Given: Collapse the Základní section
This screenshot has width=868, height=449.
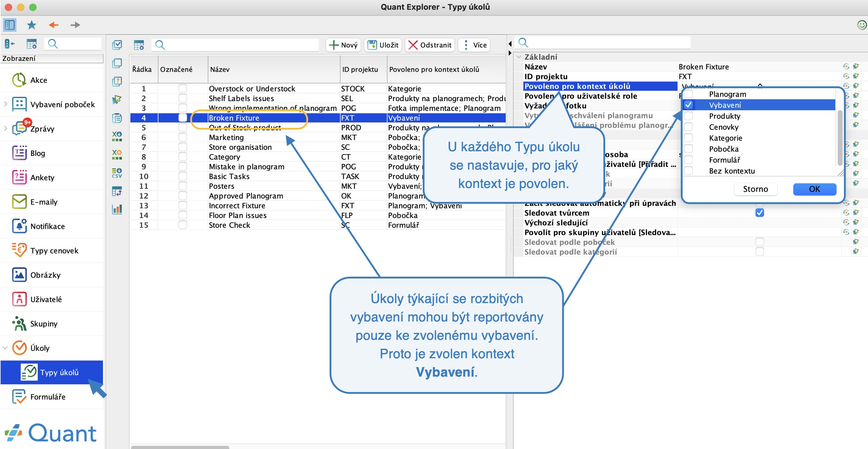Looking at the screenshot, I should click(x=519, y=57).
